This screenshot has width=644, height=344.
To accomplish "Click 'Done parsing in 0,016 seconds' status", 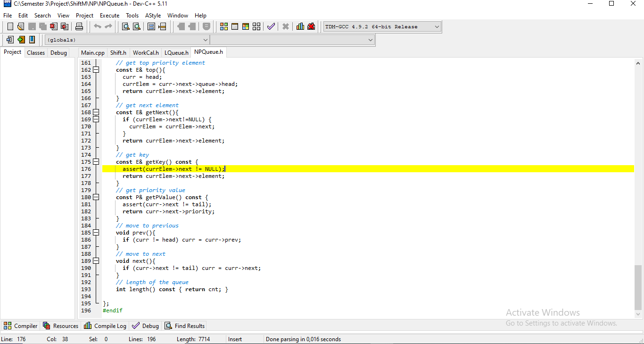I will [x=303, y=339].
